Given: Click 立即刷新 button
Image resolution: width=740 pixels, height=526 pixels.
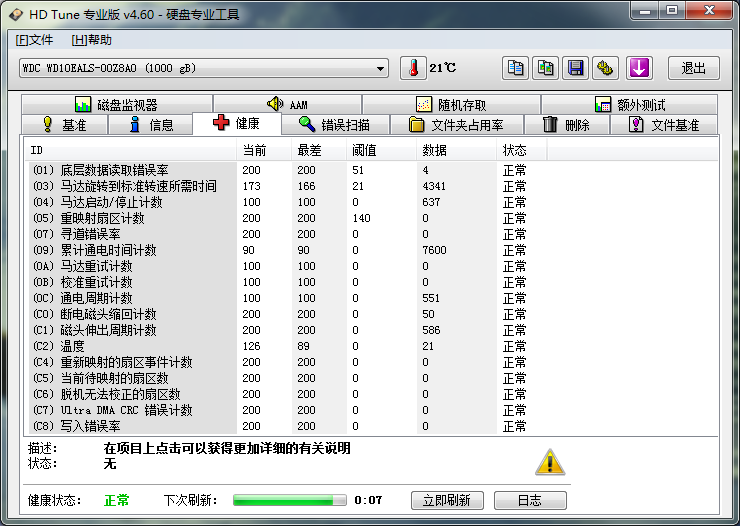Looking at the screenshot, I should tap(447, 501).
